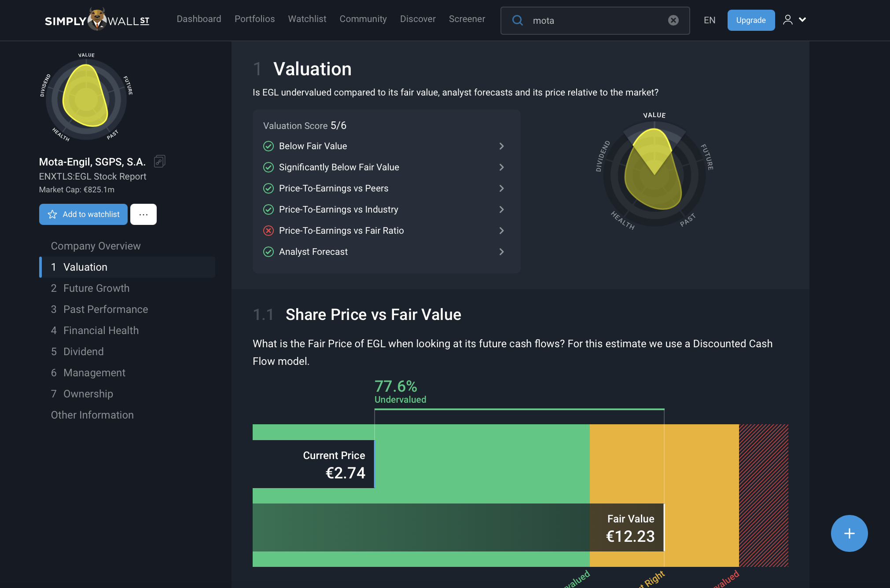The image size is (890, 588).
Task: Click the Simply Wall St logo
Action: coord(97,20)
